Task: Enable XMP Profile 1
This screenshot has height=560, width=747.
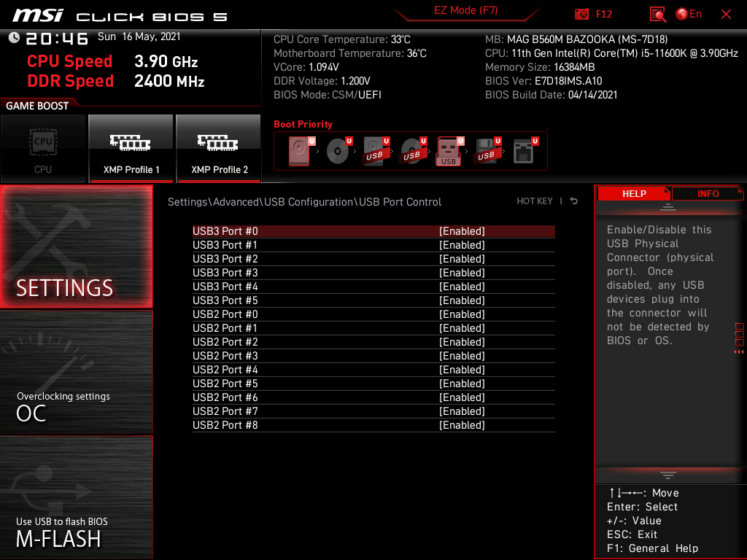Action: pyautogui.click(x=131, y=149)
